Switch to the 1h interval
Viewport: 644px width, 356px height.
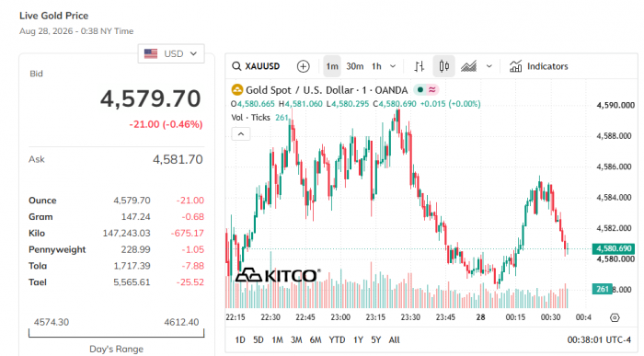(376, 66)
